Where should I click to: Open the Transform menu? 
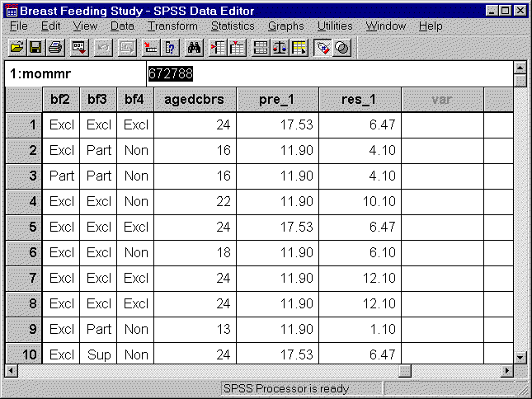point(172,26)
